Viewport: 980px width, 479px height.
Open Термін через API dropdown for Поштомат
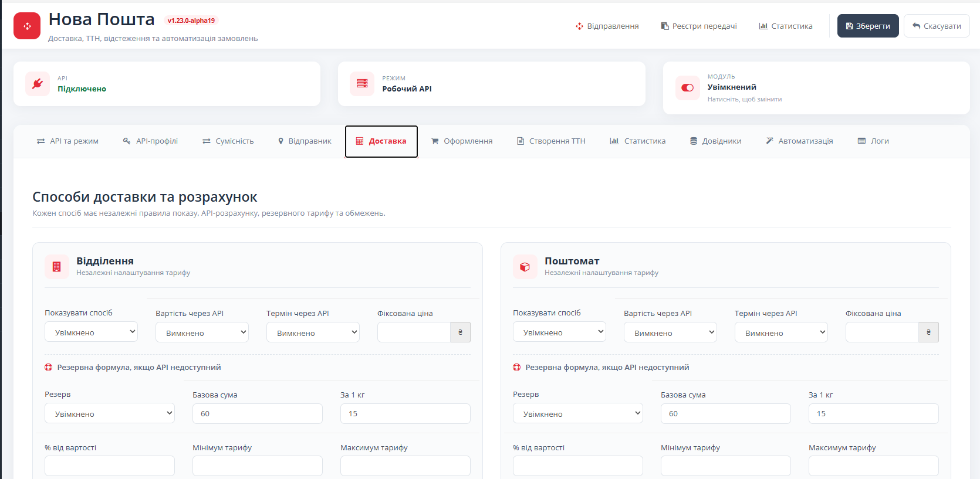click(781, 332)
